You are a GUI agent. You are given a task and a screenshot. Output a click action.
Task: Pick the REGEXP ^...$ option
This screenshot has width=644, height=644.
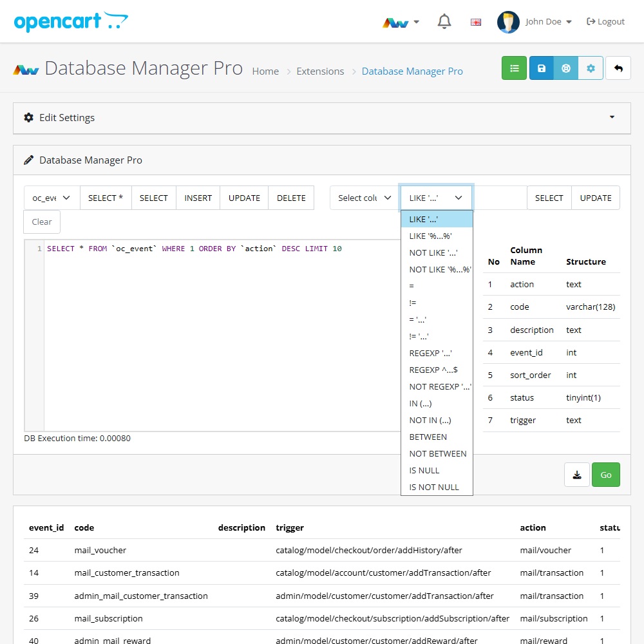[433, 370]
